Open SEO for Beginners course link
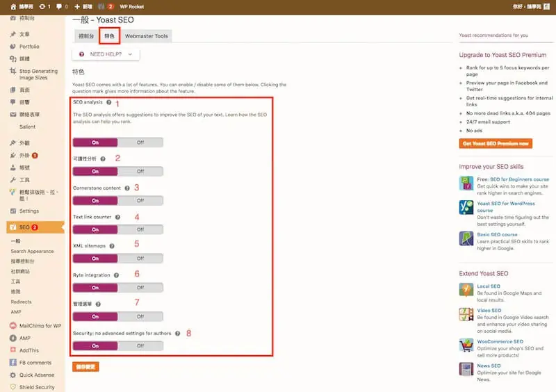556x392 pixels. (519, 179)
